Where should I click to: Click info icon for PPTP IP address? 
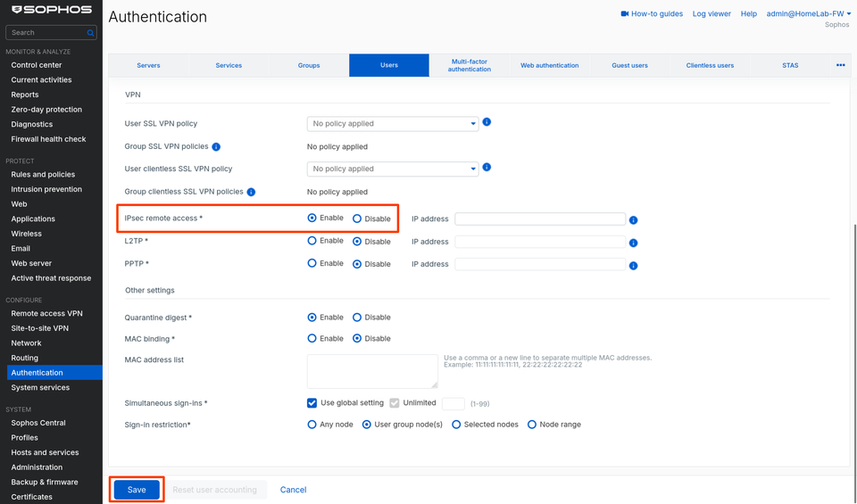click(x=633, y=266)
